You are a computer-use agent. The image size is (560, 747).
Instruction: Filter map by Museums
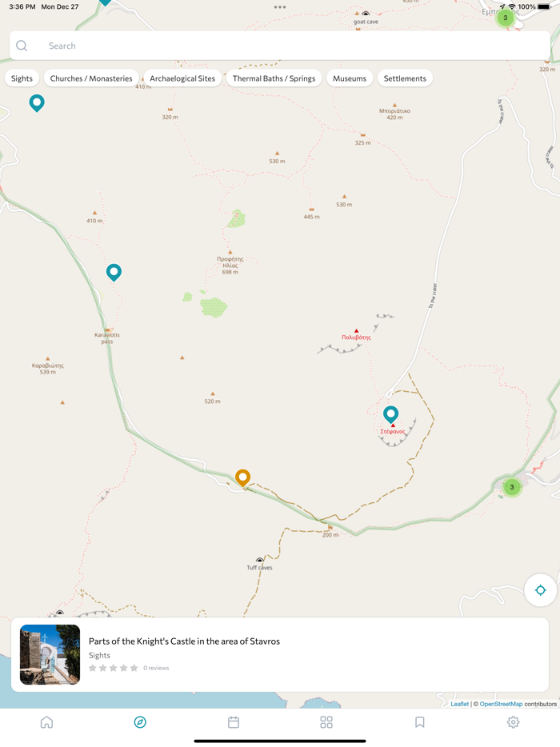click(x=350, y=78)
